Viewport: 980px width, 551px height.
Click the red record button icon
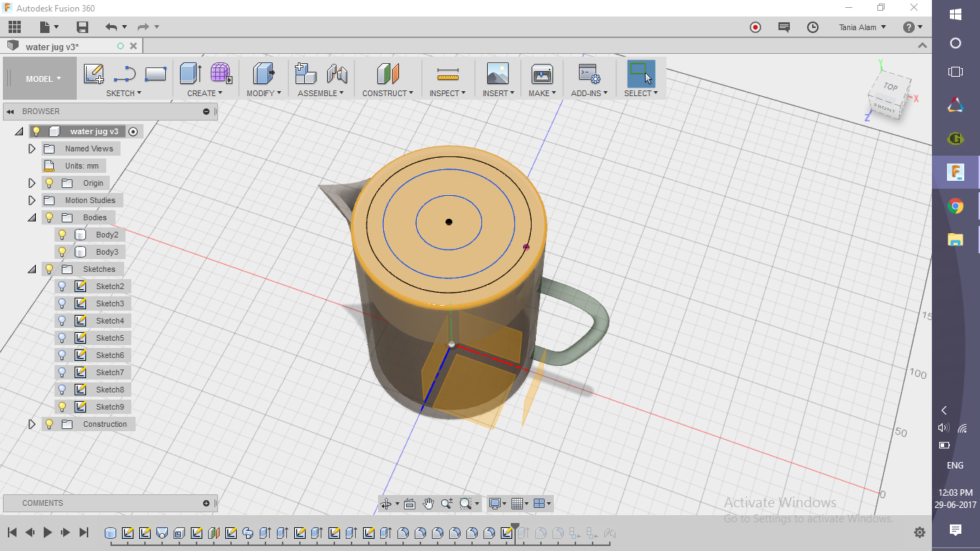tap(755, 27)
